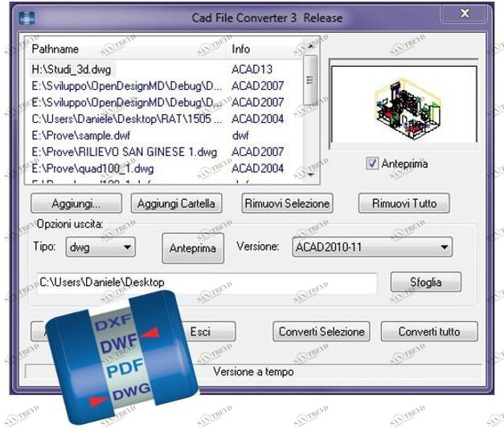Click the 3D drawing preview thumbnail
The image size is (504, 432).
coord(404,104)
